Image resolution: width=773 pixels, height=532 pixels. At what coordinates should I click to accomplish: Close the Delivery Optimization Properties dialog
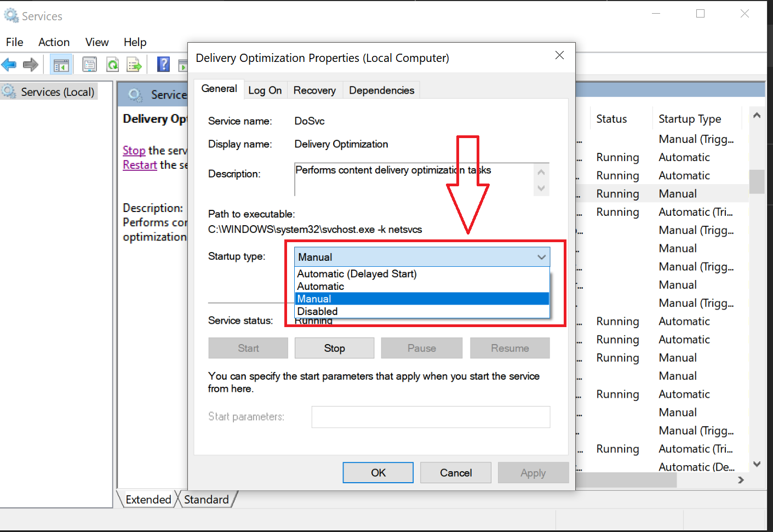tap(559, 55)
